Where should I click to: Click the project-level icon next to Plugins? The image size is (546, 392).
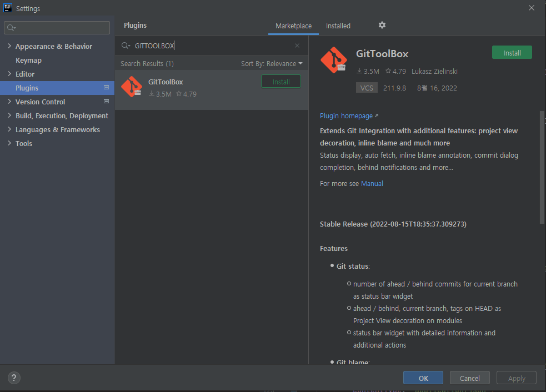pyautogui.click(x=107, y=87)
